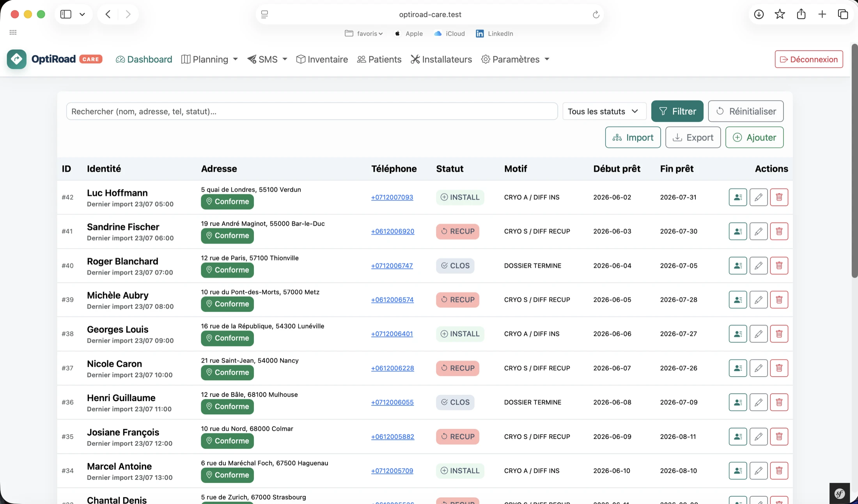Image resolution: width=858 pixels, height=504 pixels.
Task: Click the page vertical scrollbar
Action: point(854,161)
